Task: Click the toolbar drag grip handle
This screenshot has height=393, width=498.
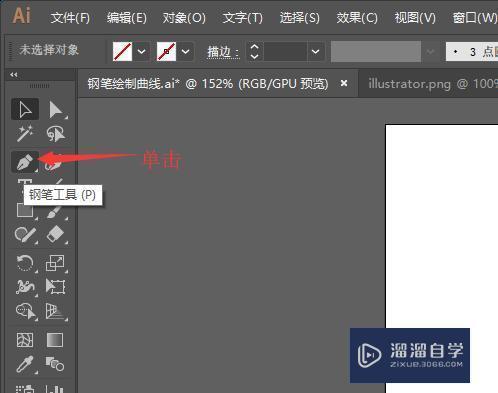Action: [x=39, y=86]
